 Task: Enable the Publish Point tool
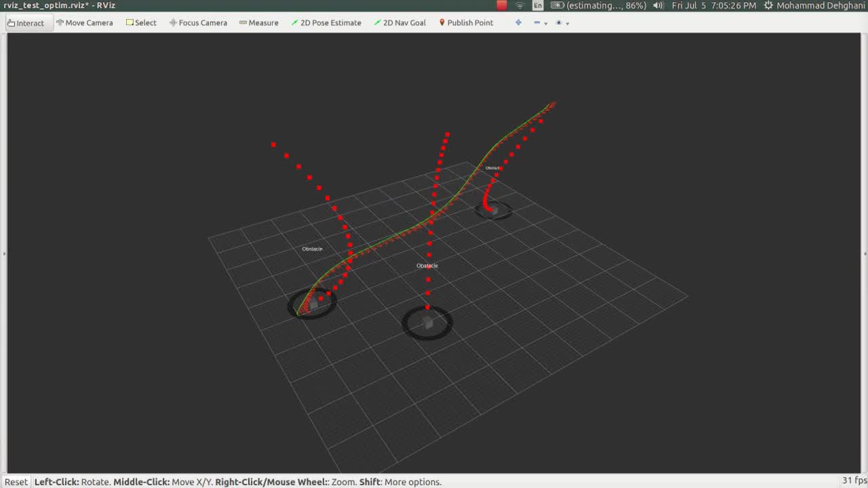465,22
